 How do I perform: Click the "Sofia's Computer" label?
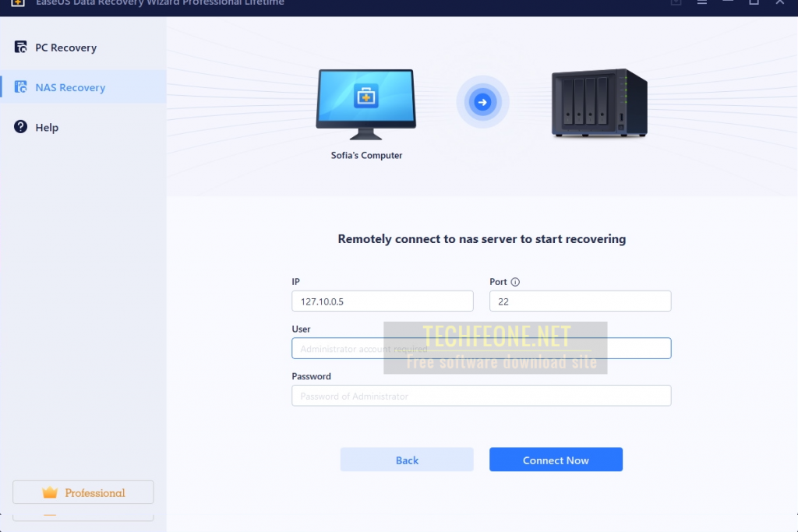click(366, 155)
